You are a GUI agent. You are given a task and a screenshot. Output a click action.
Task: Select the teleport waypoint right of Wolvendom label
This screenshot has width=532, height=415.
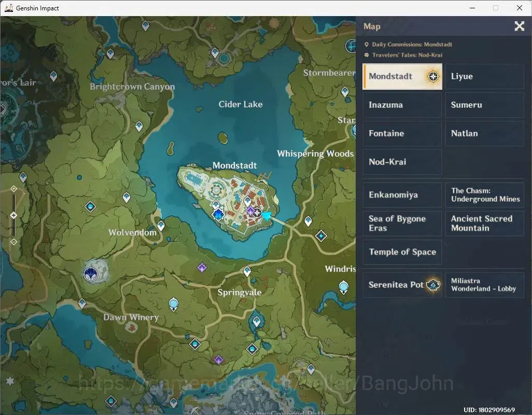161,226
